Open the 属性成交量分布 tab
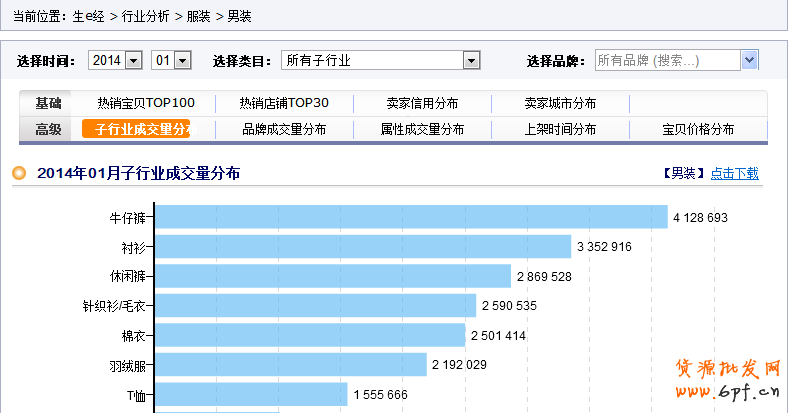Image resolution: width=790 pixels, height=413 pixels. [x=422, y=129]
